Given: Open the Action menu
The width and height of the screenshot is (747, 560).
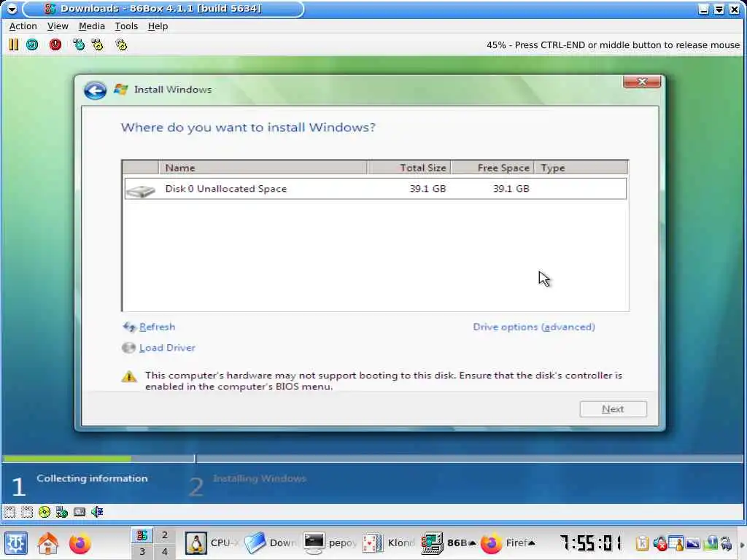Looking at the screenshot, I should (23, 26).
